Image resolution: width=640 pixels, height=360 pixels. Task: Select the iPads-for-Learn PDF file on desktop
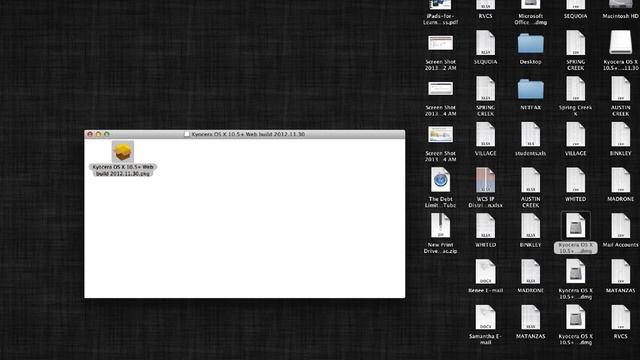click(x=440, y=5)
